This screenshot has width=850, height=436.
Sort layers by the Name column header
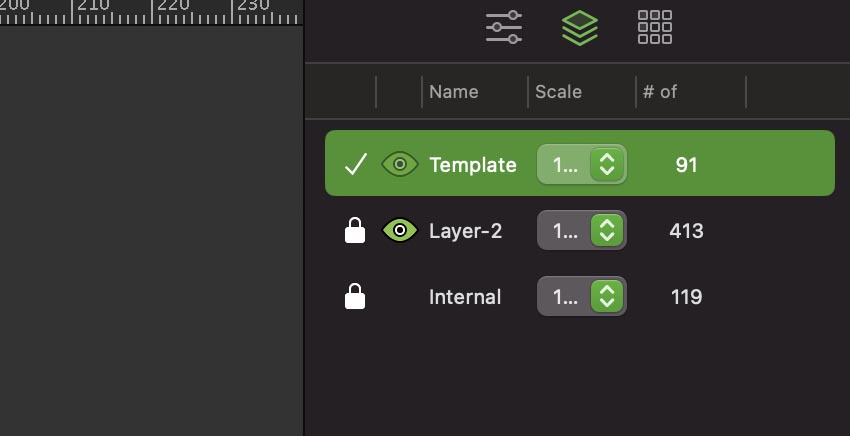tap(454, 92)
